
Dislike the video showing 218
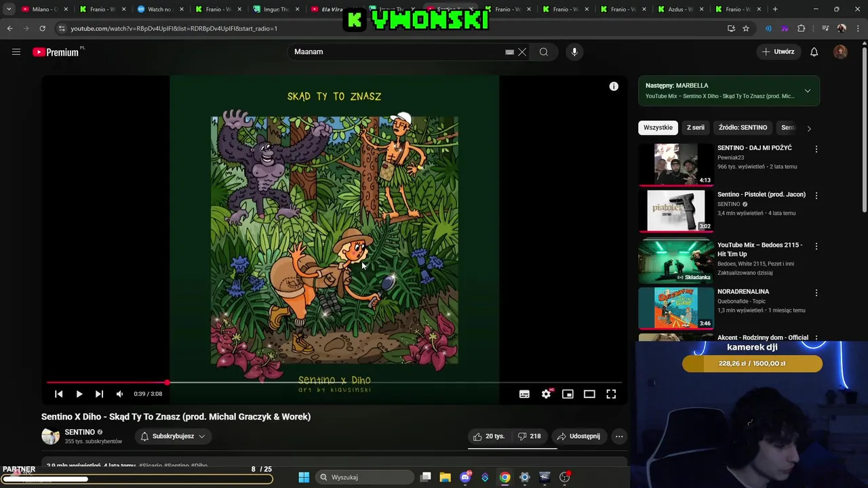[x=529, y=436]
